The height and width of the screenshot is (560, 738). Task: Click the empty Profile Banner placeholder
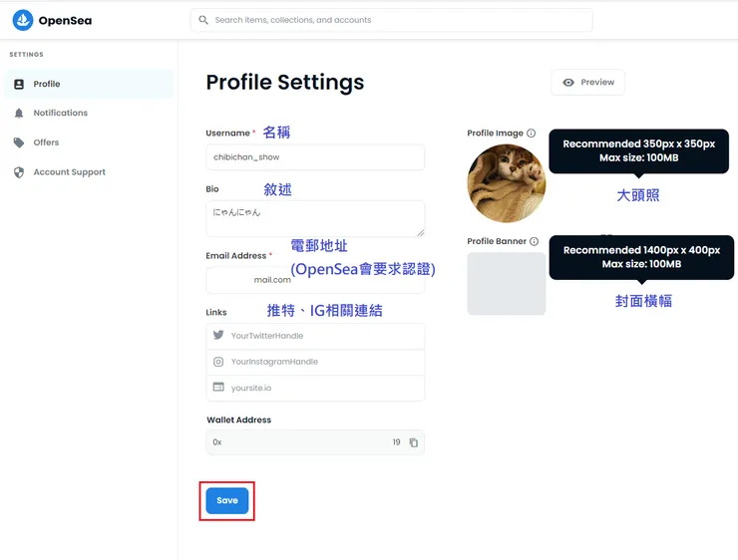click(507, 284)
